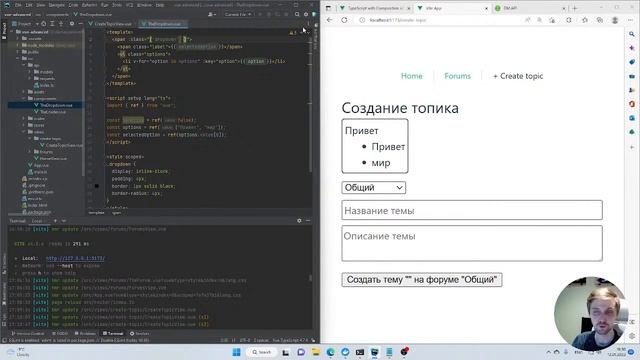Click the IDE search everywhere magnifier icon
This screenshot has width=640, height=360.
pos(297,14)
